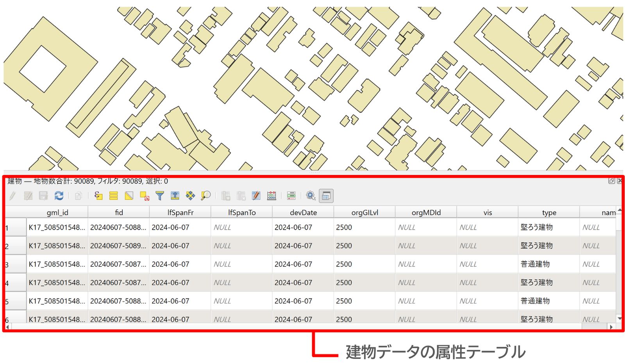Screen dimensions: 625x364
Task: Toggle multi edit mode icon
Action: pos(28,196)
